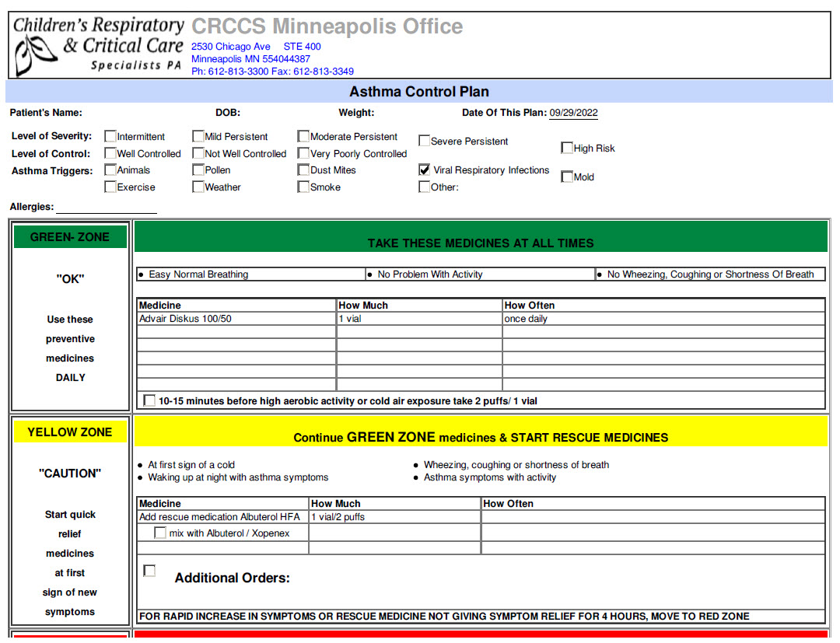This screenshot has width=840, height=643.
Task: Edit the Advair Diskus 100/50 medicine cell
Action: click(x=236, y=319)
